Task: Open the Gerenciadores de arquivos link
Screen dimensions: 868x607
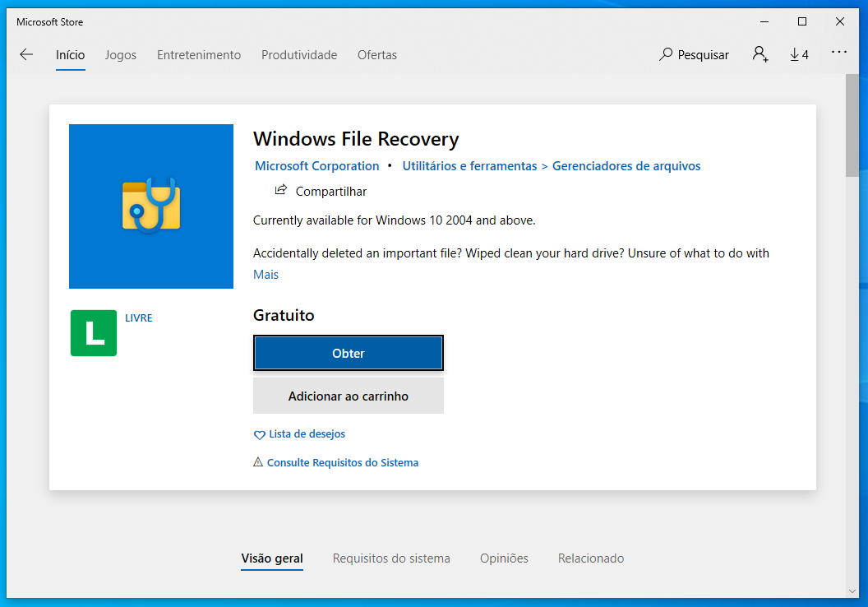Action: [626, 165]
